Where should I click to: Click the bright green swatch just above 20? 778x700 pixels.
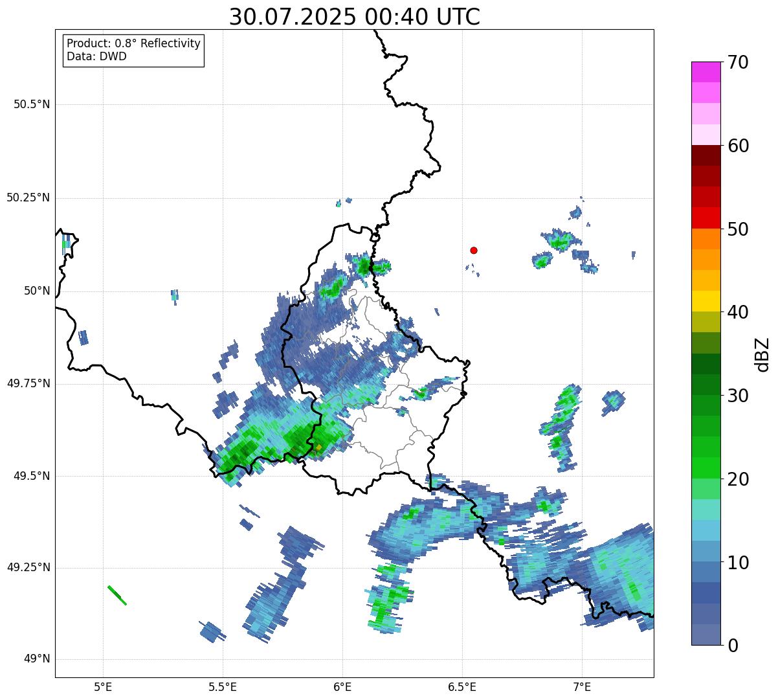click(706, 468)
